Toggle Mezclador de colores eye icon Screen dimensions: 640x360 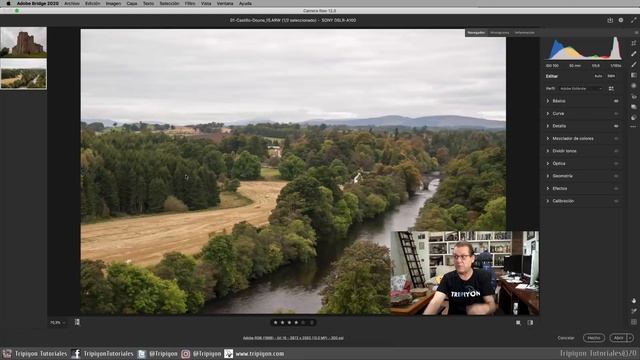pyautogui.click(x=616, y=138)
